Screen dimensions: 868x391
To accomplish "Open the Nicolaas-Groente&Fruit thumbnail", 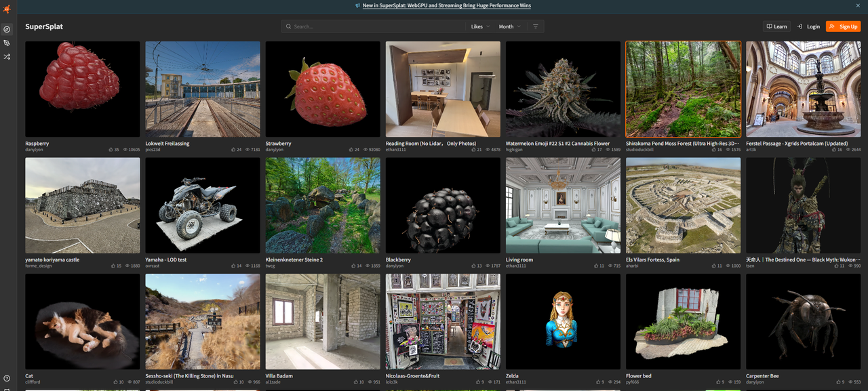I will (443, 322).
